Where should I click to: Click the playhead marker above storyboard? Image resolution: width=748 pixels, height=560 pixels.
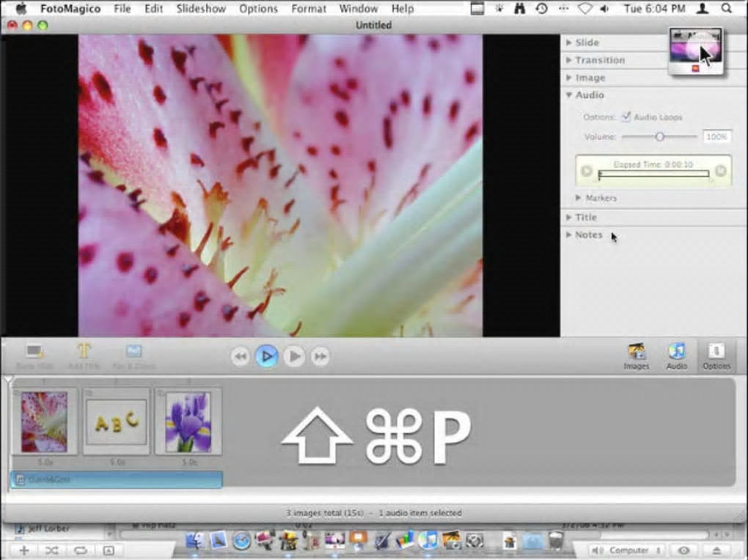[8, 380]
